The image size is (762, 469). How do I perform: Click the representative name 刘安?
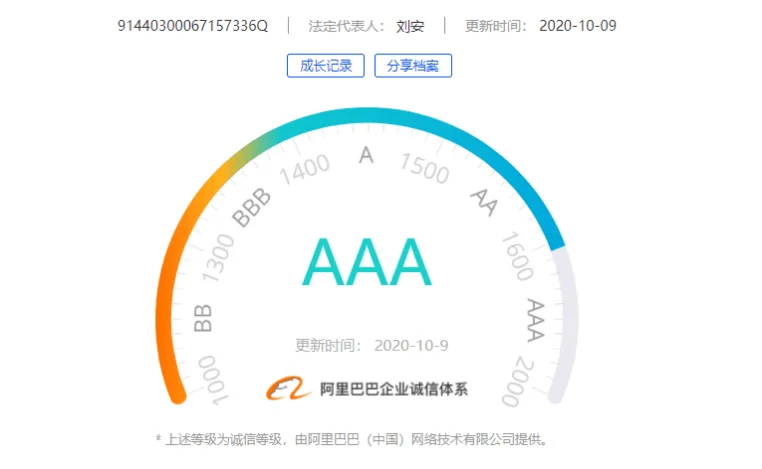[x=410, y=26]
